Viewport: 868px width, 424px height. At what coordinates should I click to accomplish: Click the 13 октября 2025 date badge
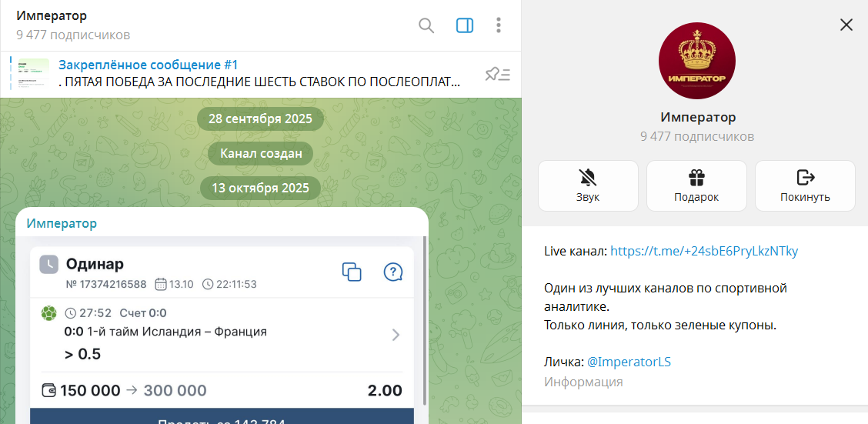[x=260, y=189]
